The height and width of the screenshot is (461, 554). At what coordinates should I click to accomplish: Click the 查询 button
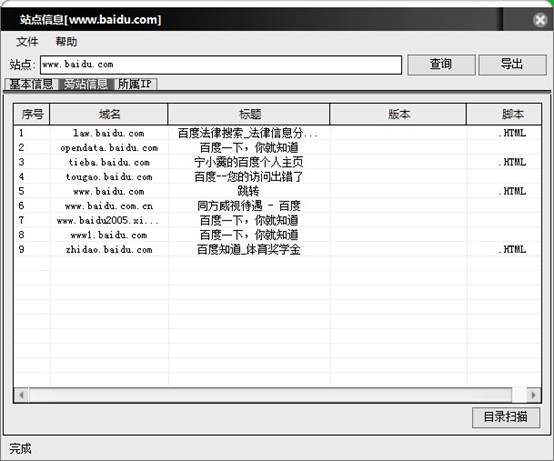pos(441,64)
